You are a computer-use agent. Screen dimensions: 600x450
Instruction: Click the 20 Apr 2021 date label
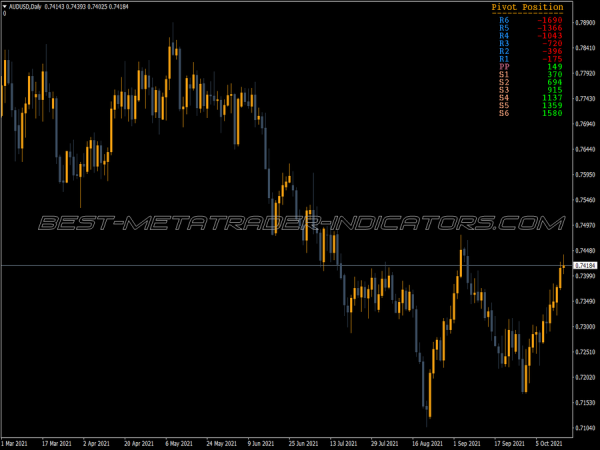click(x=139, y=443)
